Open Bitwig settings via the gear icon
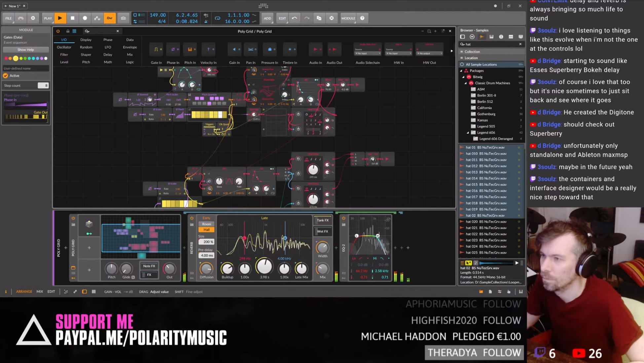Screen dimensions: 644x363 [32, 18]
